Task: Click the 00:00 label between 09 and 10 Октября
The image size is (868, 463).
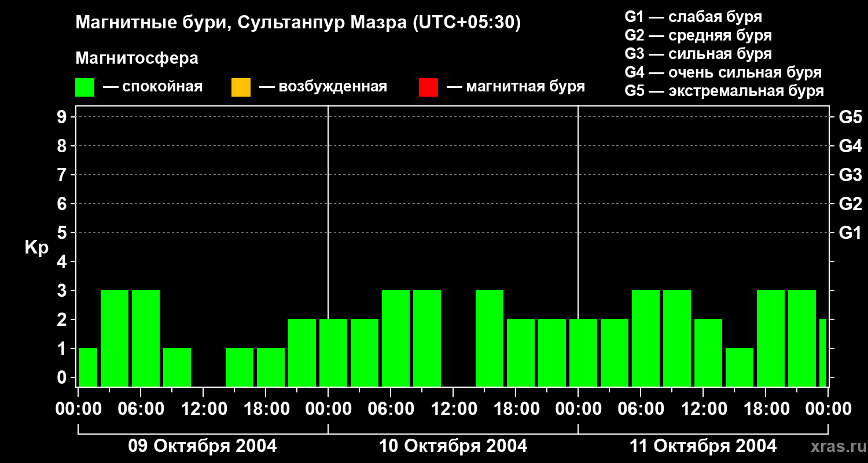Action: tap(328, 409)
